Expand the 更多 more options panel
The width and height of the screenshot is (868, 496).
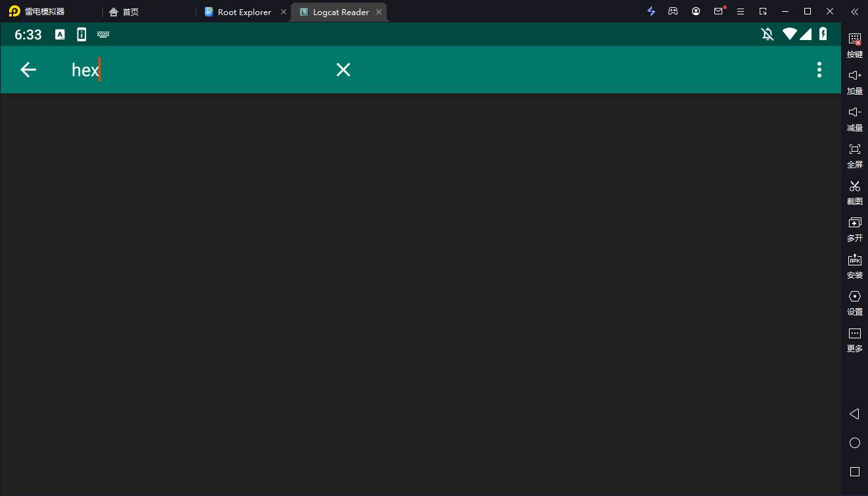point(854,340)
